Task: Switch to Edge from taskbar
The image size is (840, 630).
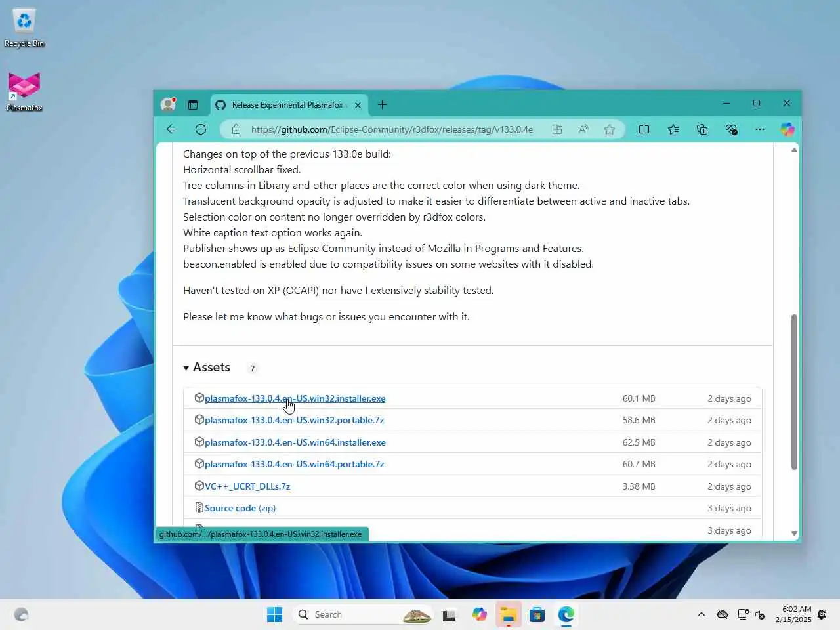Action: coord(566,614)
